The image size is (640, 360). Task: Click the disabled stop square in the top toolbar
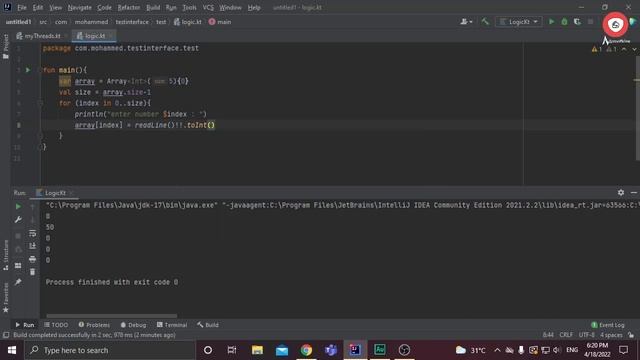(x=590, y=22)
